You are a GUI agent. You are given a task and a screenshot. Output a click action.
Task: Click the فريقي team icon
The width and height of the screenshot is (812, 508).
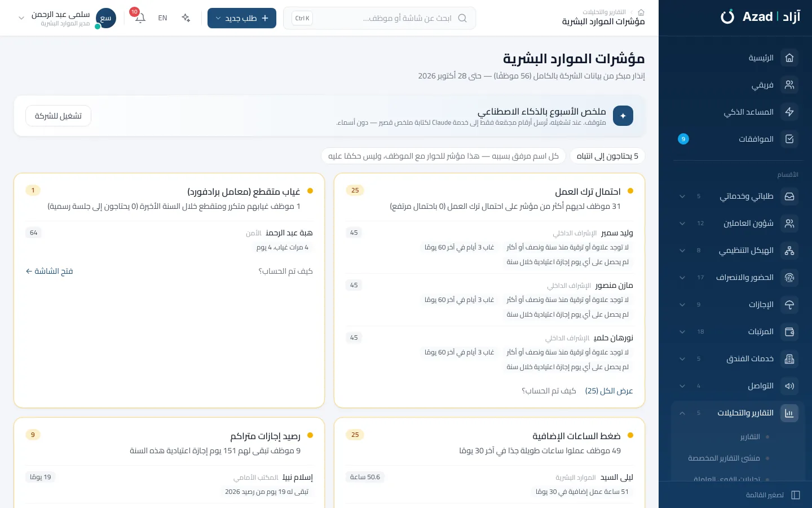click(x=789, y=85)
